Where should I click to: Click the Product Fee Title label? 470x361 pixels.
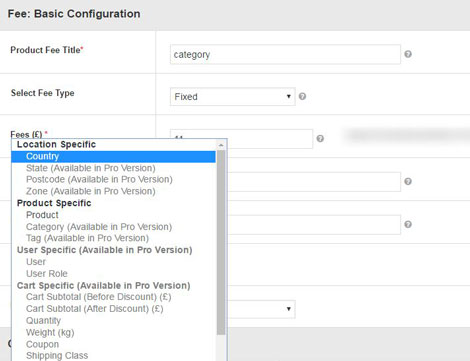[x=47, y=50]
